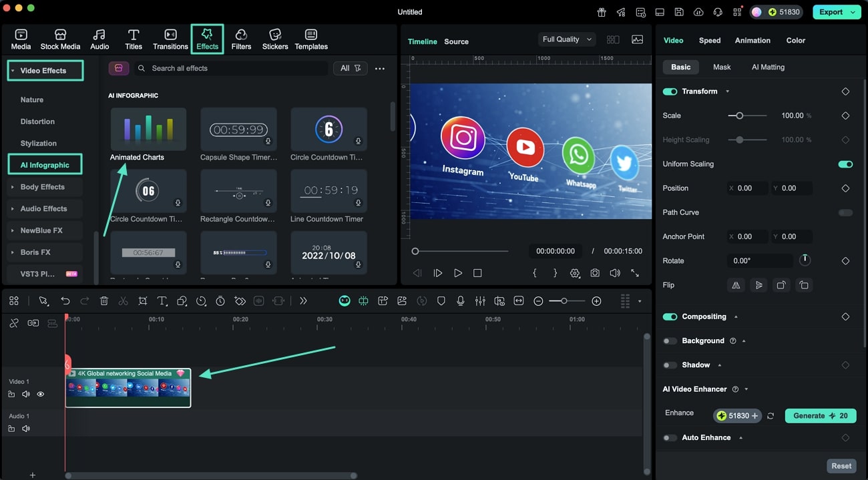The image size is (868, 480).
Task: Open the audio mixer icon
Action: [x=480, y=301]
